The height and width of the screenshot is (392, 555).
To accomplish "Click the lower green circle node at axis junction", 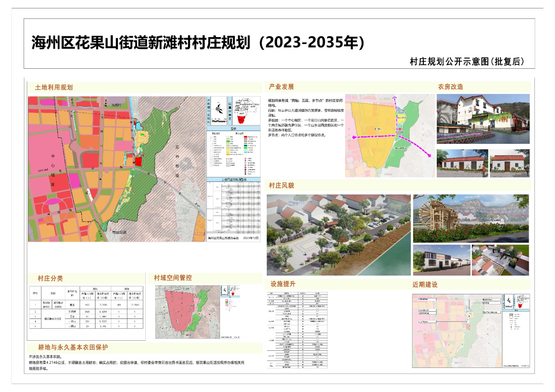I will [x=397, y=136].
